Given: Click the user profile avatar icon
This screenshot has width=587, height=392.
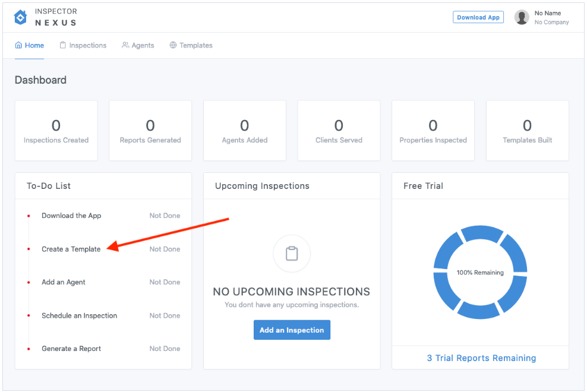Looking at the screenshot, I should [x=522, y=17].
